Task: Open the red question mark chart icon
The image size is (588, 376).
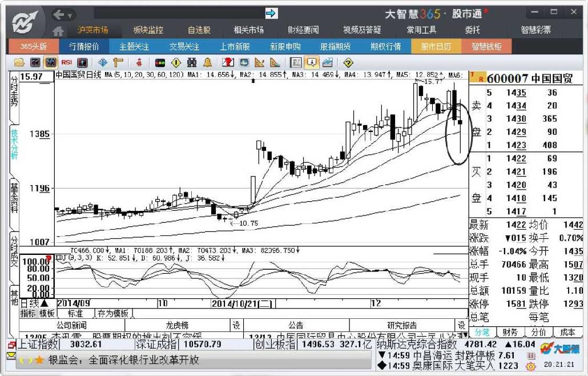Action: pos(228,62)
